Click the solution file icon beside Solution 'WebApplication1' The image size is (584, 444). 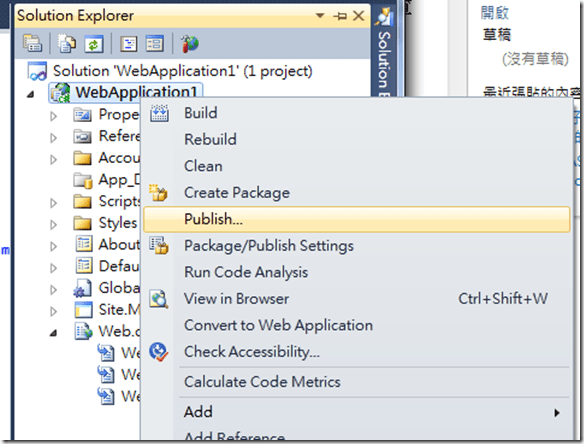tap(37, 71)
